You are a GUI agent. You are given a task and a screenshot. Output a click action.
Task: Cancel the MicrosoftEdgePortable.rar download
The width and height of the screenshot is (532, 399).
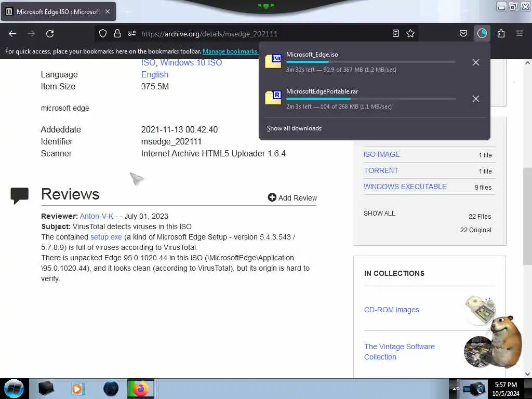[476, 99]
